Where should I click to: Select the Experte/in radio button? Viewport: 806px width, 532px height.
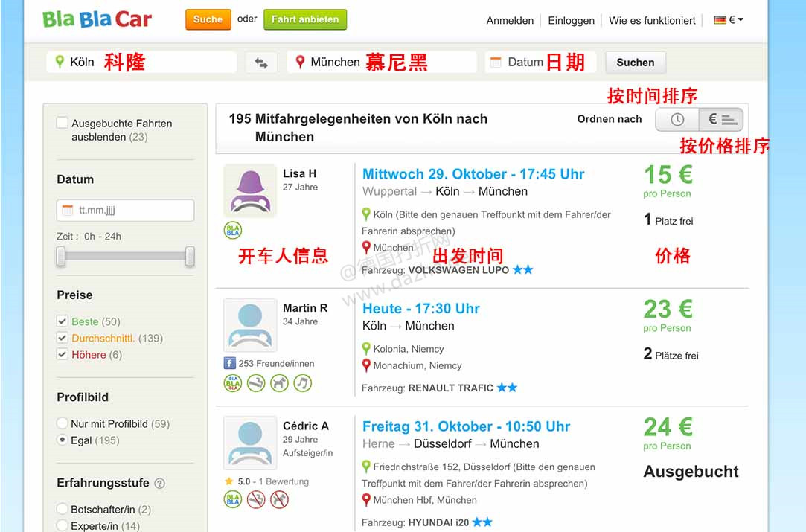(x=63, y=525)
